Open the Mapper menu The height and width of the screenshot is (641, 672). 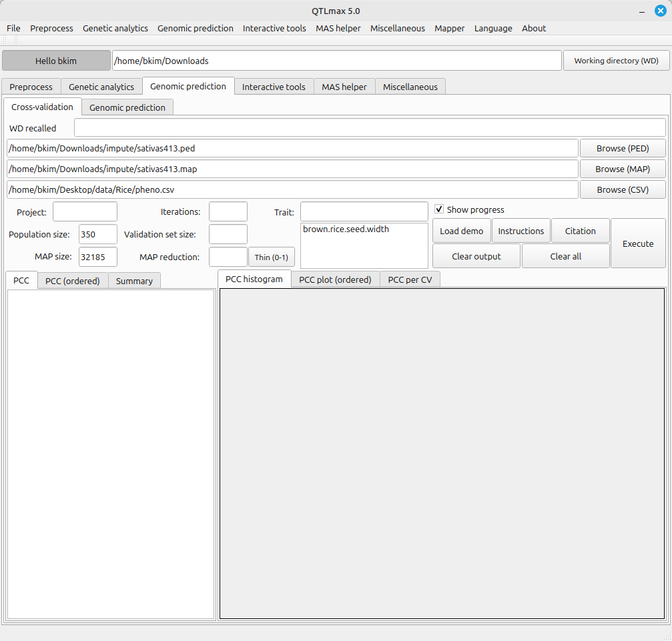449,28
